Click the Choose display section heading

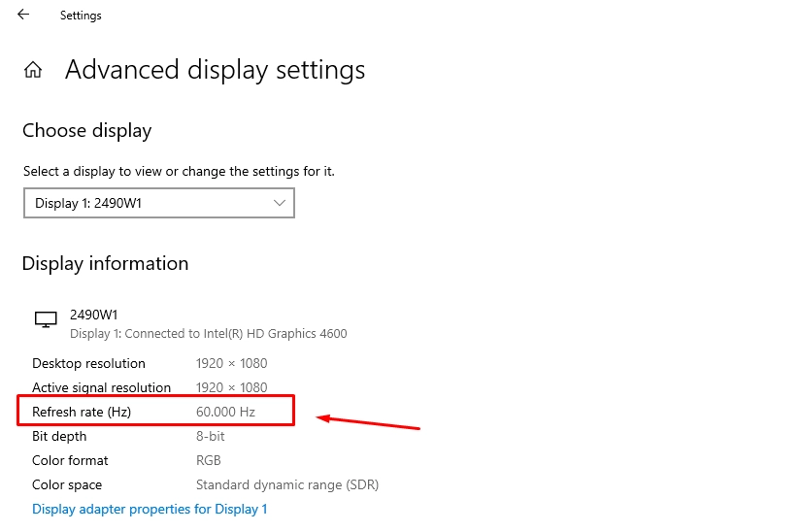point(87,131)
